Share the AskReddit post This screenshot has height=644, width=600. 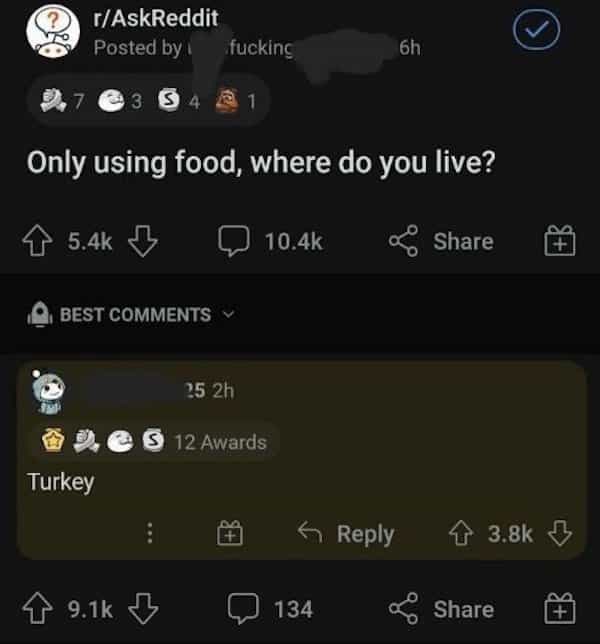point(442,242)
